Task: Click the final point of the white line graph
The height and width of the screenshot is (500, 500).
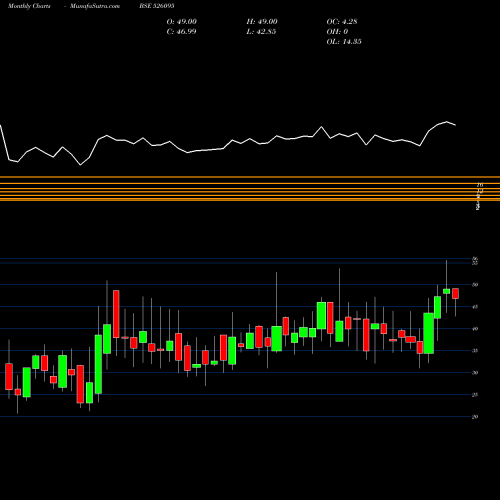Action: click(x=455, y=125)
